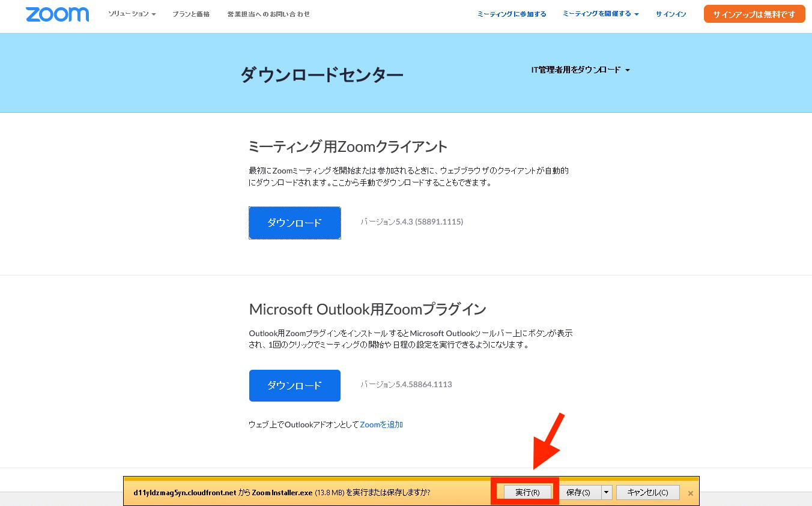The image size is (812, 506).
Task: Open 営業担当へのお問い合わせ link
Action: pos(268,14)
